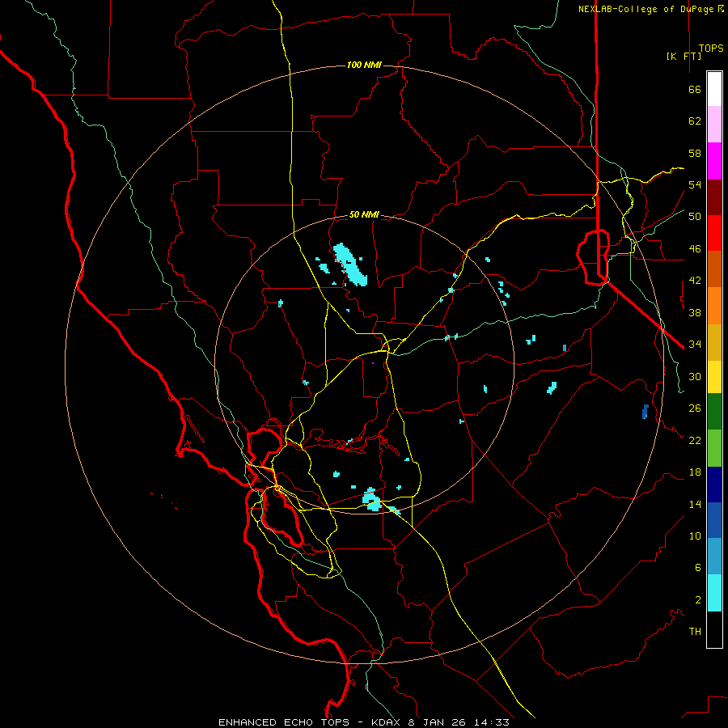728x728 pixels.
Task: Click the dark green 30 kft swatch
Action: pos(714,412)
